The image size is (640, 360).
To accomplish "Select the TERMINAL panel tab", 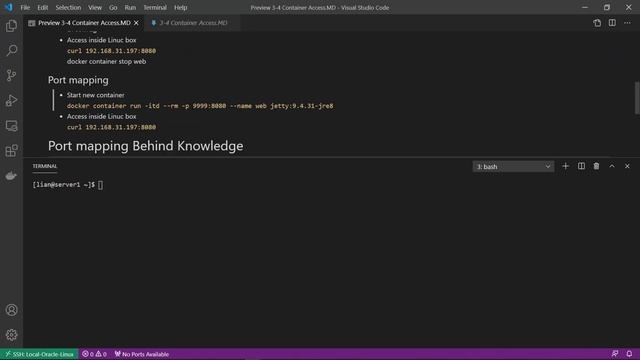I will (x=45, y=166).
